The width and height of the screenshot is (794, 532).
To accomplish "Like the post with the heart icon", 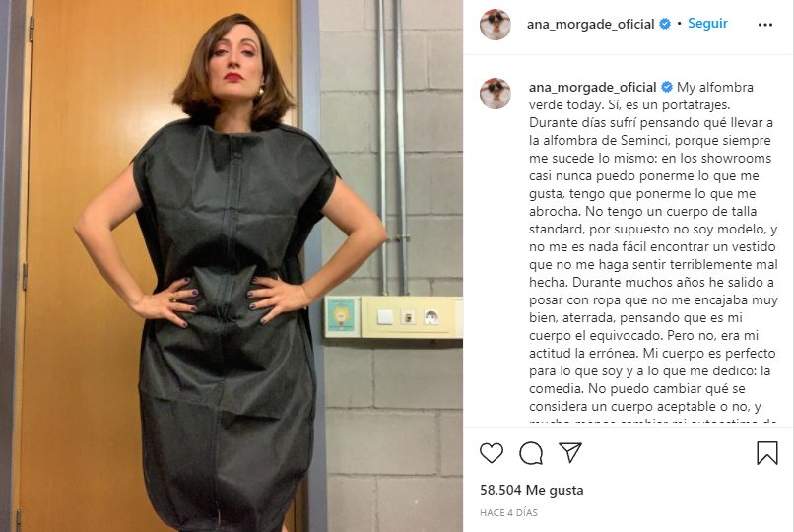I will 492,452.
